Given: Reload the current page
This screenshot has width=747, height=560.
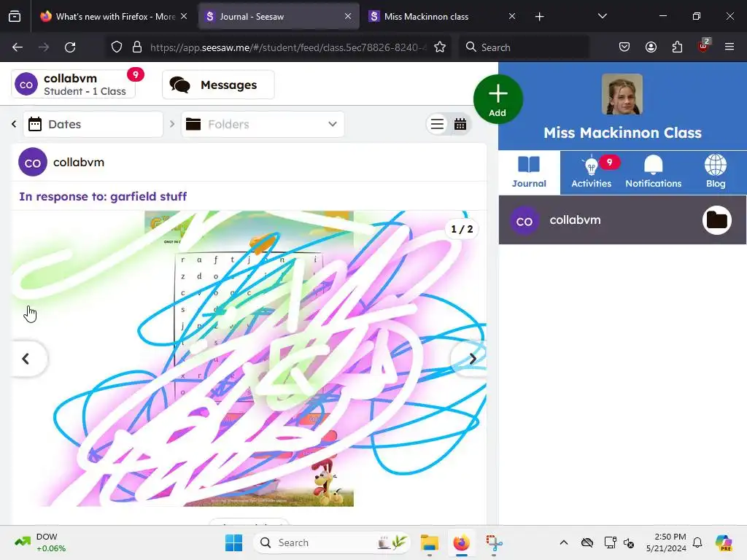Looking at the screenshot, I should [70, 47].
